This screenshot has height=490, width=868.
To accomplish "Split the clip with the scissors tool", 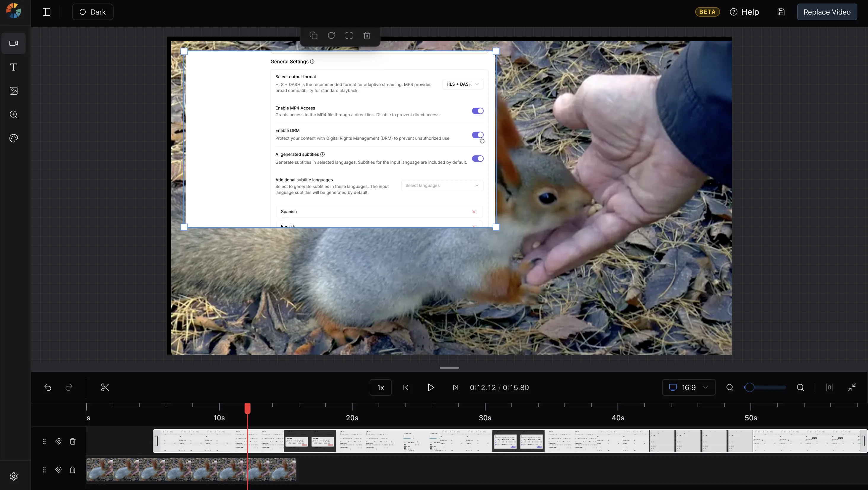I will click(x=105, y=387).
